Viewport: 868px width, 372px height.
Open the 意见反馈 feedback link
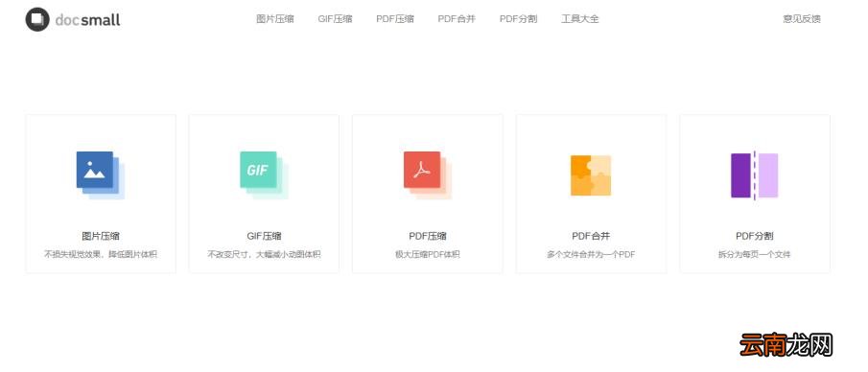tap(802, 19)
